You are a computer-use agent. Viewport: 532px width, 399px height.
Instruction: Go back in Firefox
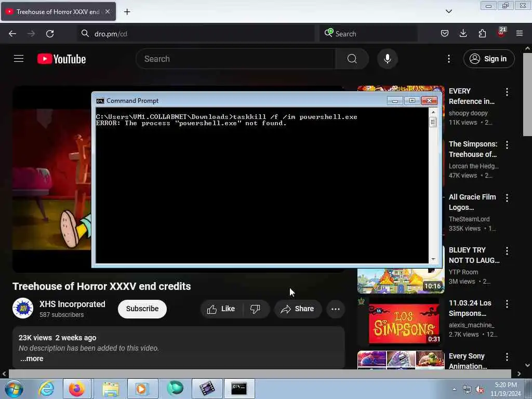12,34
